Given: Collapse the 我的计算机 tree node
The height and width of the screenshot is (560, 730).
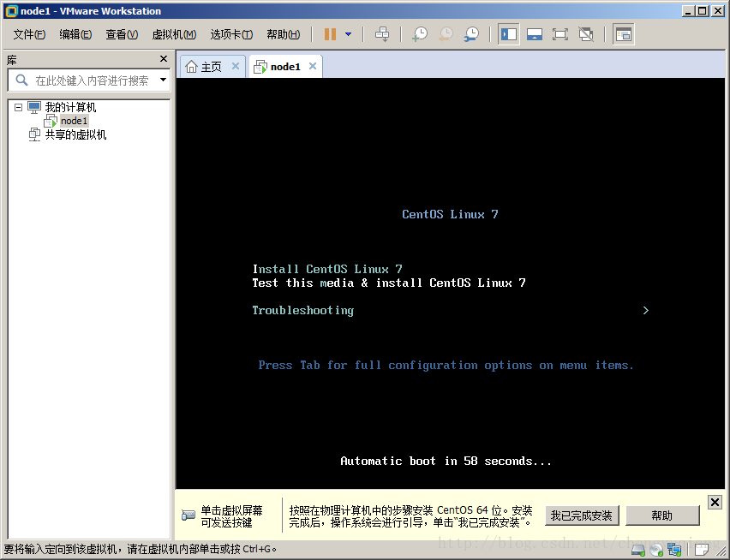Looking at the screenshot, I should (x=18, y=107).
